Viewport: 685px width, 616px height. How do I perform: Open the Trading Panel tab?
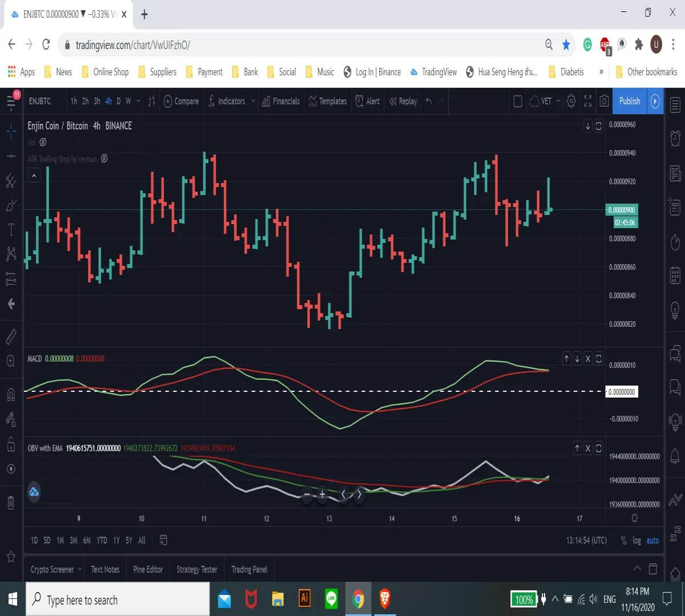(249, 569)
